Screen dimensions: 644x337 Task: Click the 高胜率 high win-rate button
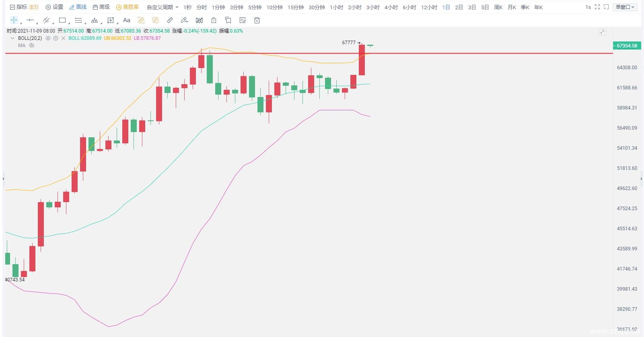(128, 7)
